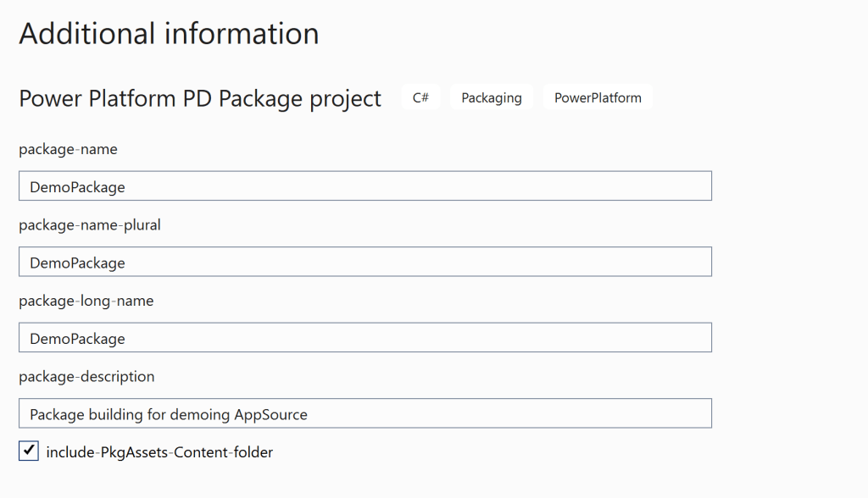Uncheck include-PkgAssets-Content-folder checkbox
The height and width of the screenshot is (498, 868).
29,451
